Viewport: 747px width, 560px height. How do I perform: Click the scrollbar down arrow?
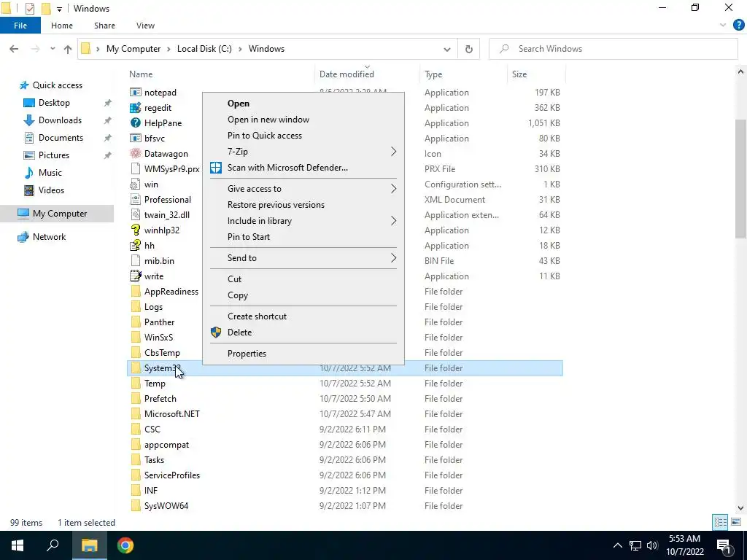coord(740,508)
